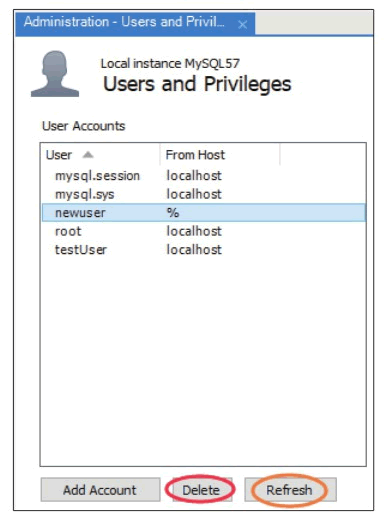Delete the selected user account
388x520 pixels.
click(x=201, y=490)
